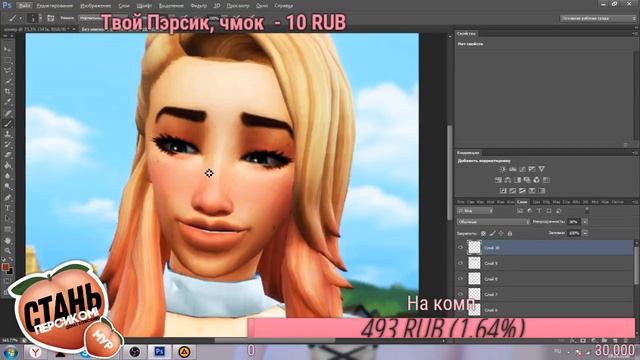This screenshot has width=640, height=360.
Task: Add a Hue/Saturation adjustment
Action: [x=498, y=180]
